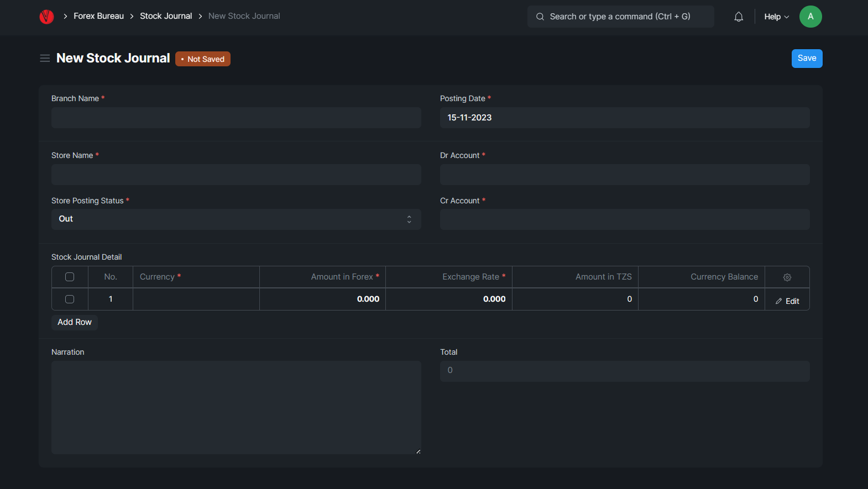The image size is (868, 489).
Task: Click the Save button
Action: pyautogui.click(x=807, y=59)
